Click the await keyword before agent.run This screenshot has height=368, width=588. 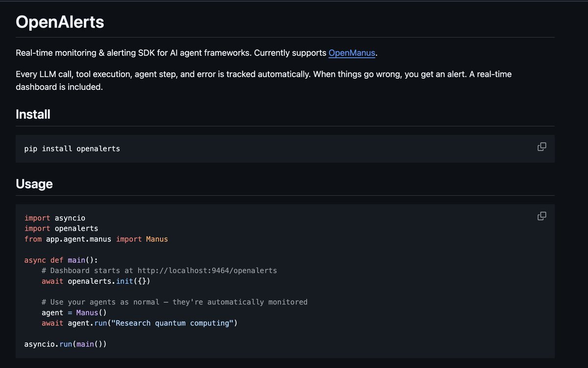pos(52,323)
